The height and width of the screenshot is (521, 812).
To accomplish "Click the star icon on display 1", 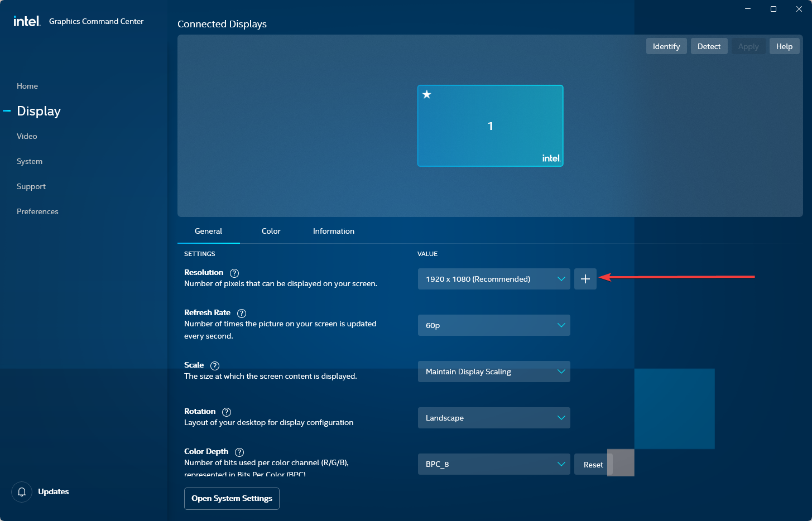I will coord(427,94).
